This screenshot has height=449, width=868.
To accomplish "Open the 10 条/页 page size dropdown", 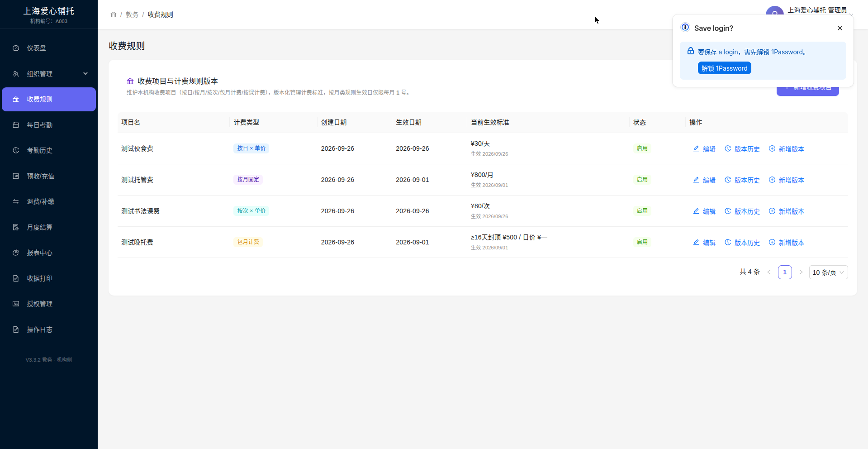I will click(x=828, y=272).
